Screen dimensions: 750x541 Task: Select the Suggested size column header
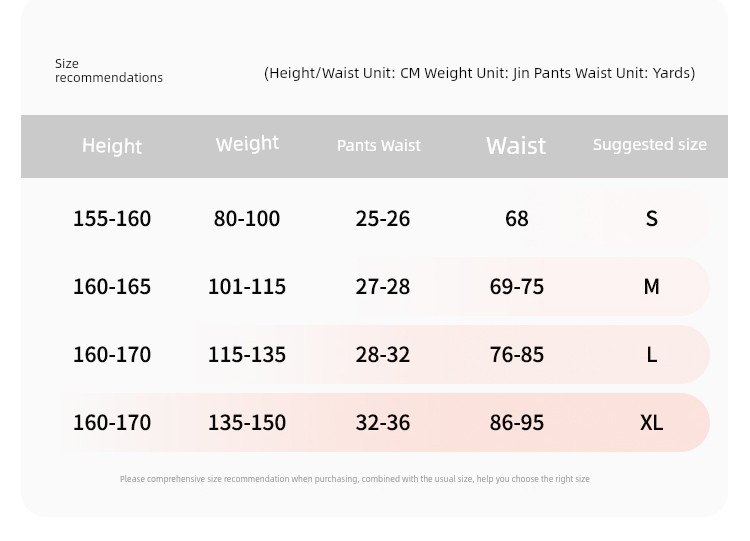tap(649, 145)
